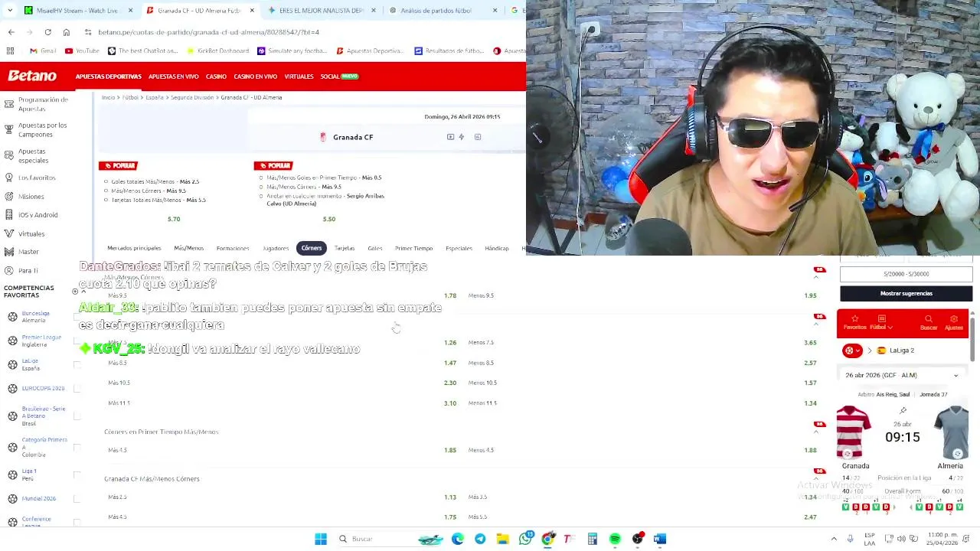Screen dimensions: 980x551
Task: Switch to Análisis de partidos fútbol tab
Action: [x=443, y=11]
